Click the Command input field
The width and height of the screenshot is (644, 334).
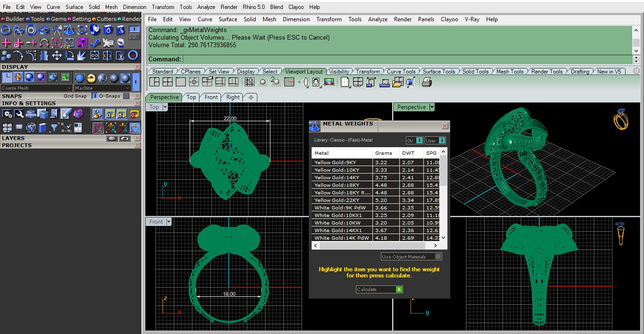(407, 59)
